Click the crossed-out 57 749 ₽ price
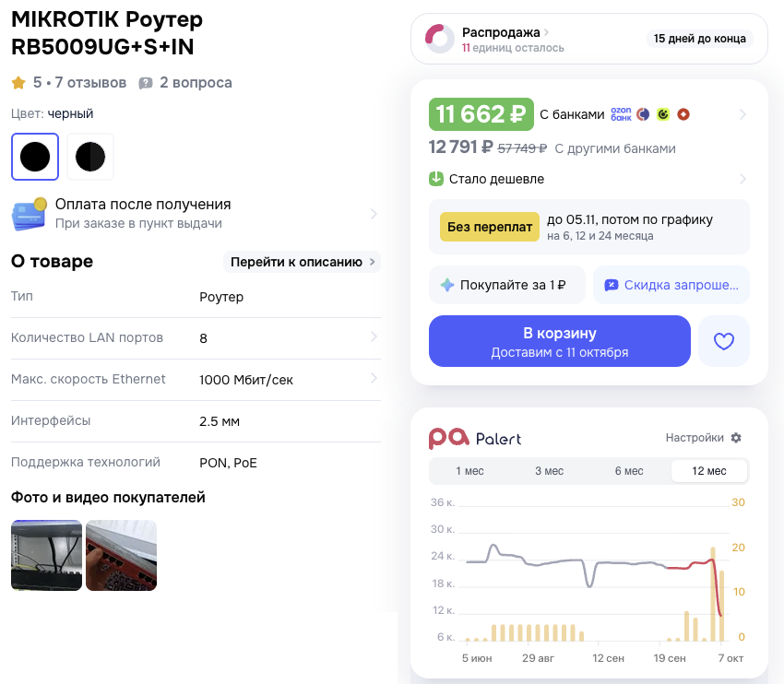 (522, 148)
